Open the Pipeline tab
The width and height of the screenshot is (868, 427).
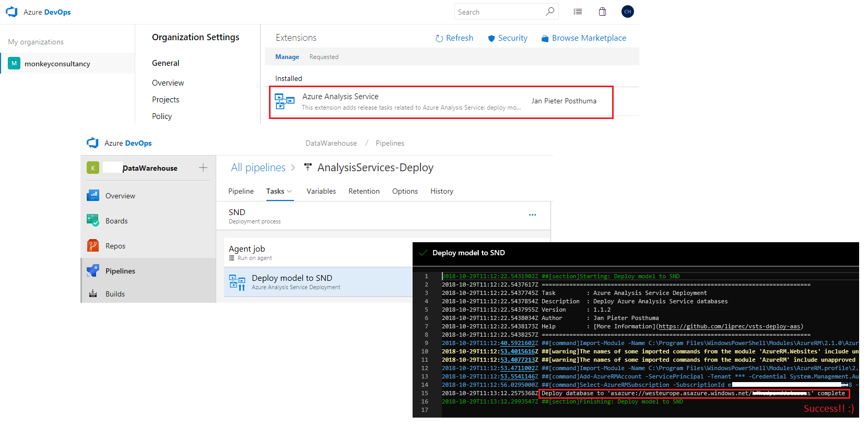[241, 191]
